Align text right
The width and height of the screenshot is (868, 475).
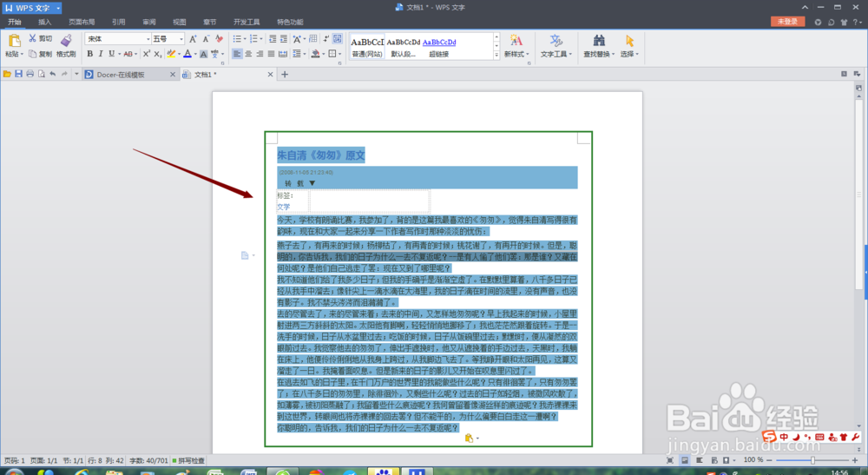260,54
